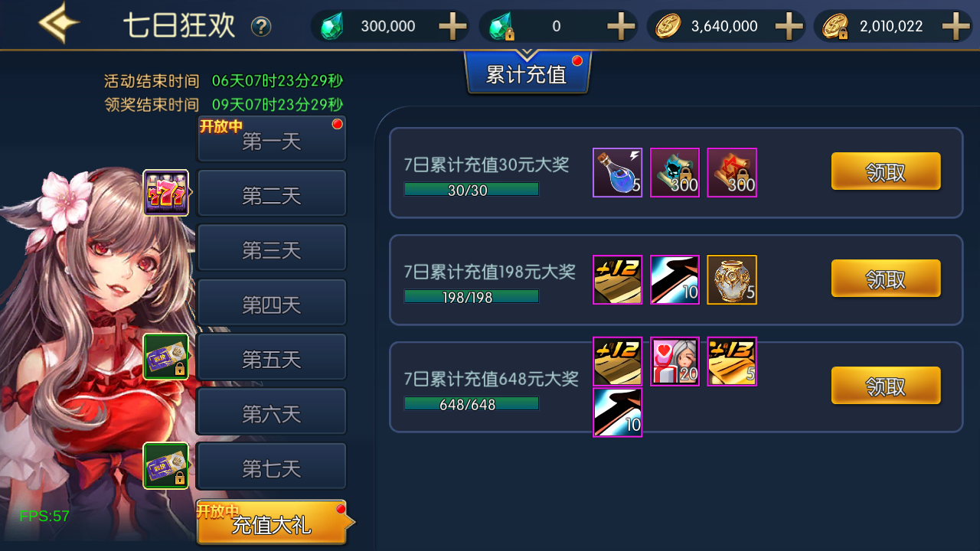
Task: Tap the 777 slot machine icon
Action: point(166,193)
